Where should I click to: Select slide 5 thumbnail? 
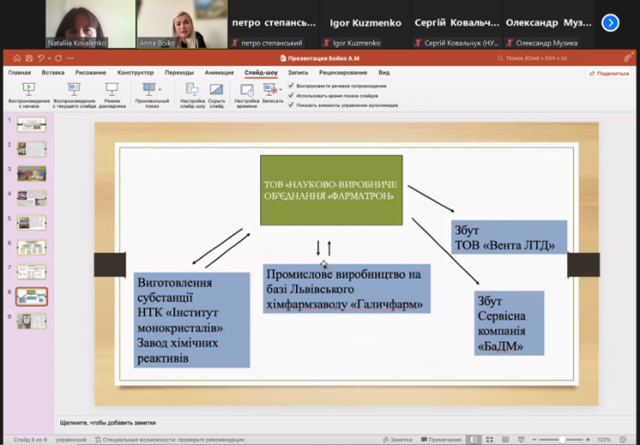point(32,223)
